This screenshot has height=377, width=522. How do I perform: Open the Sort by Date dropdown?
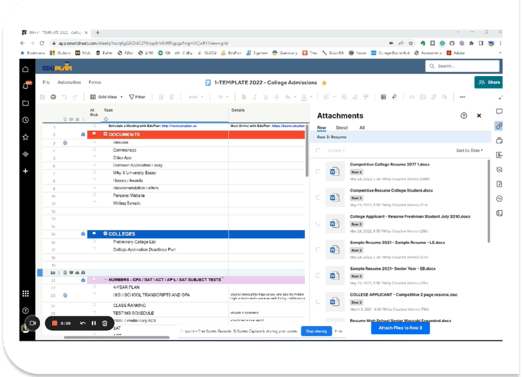tap(469, 151)
